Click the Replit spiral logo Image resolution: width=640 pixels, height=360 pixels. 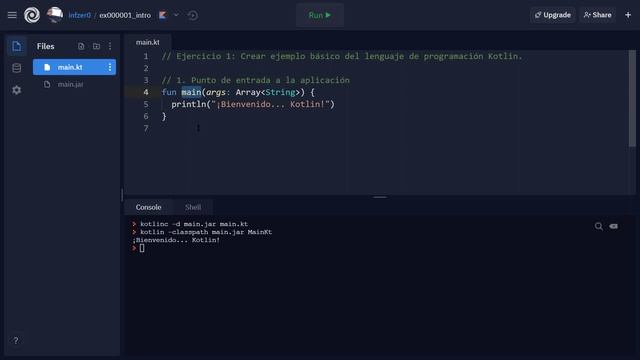click(32, 15)
